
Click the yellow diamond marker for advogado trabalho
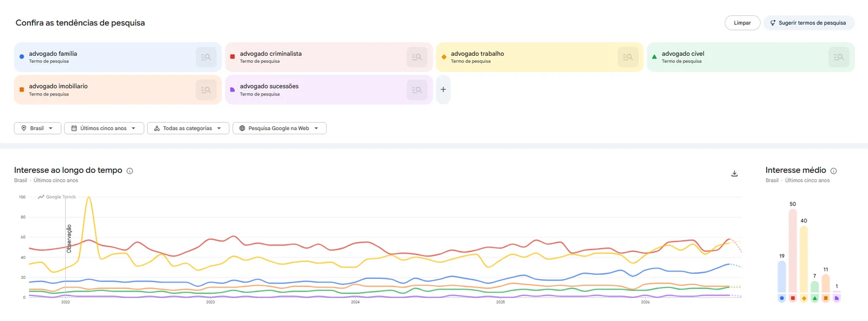tap(444, 56)
